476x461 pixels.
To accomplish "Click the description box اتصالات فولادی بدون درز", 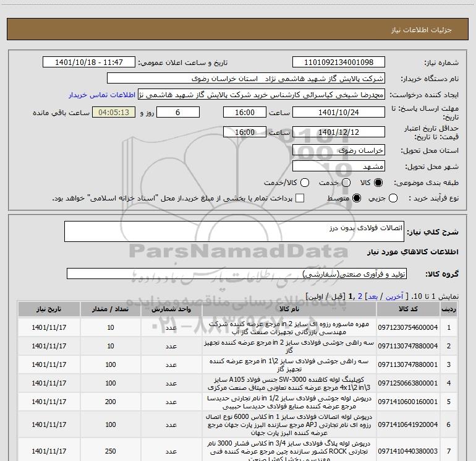I will pos(234,231).
